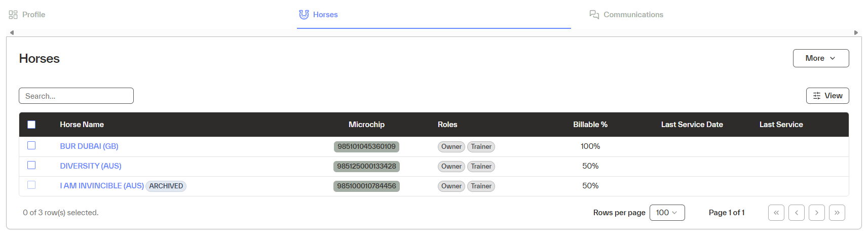The width and height of the screenshot is (868, 240).
Task: Click the Profile grid icon
Action: pyautogui.click(x=13, y=15)
